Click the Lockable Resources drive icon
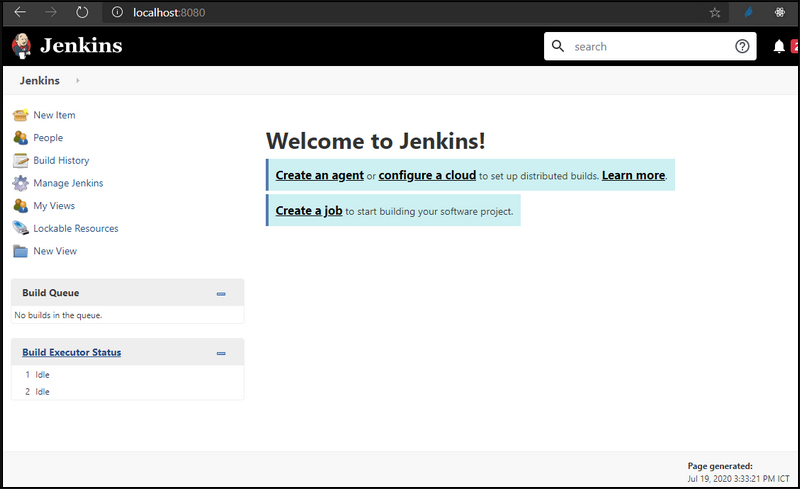 click(x=20, y=228)
